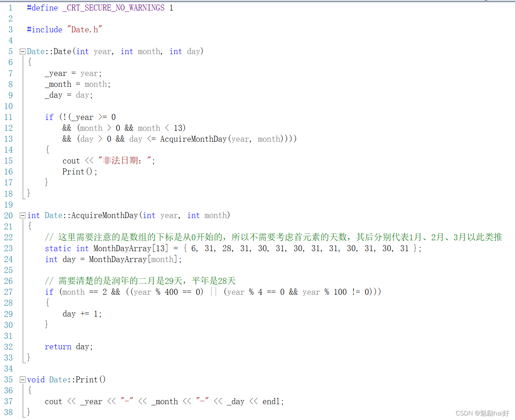
Task: Place cursor on "_year = year;" statement
Action: click(73, 73)
